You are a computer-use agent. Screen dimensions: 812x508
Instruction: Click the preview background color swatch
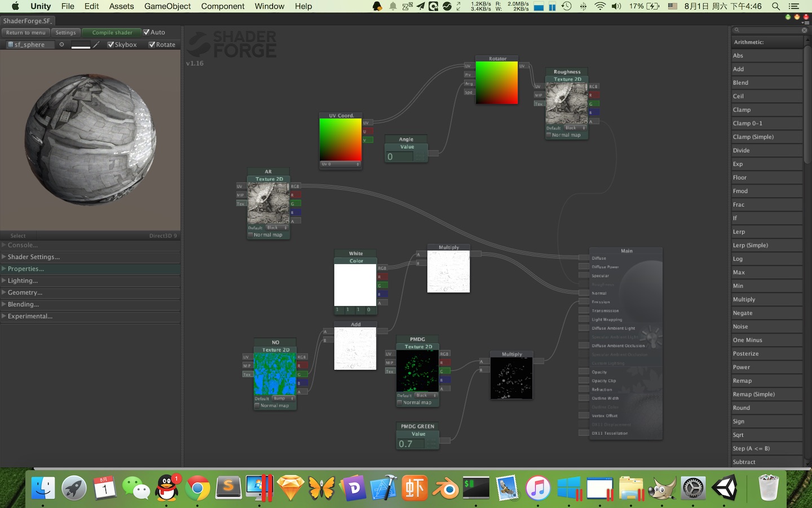[x=81, y=45]
